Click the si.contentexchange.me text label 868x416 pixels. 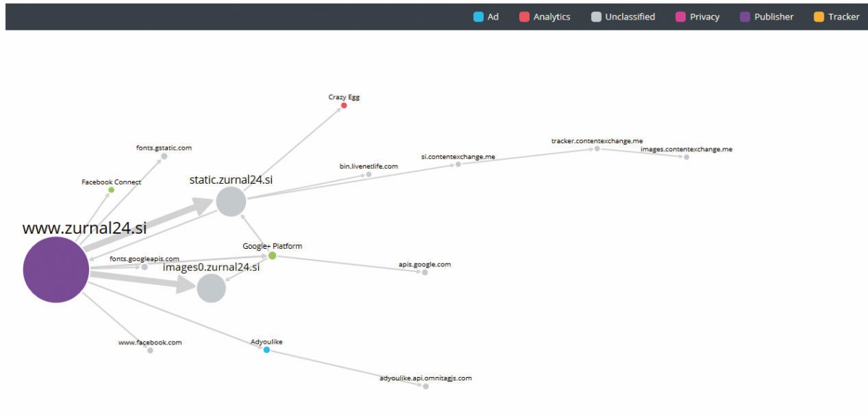(459, 156)
